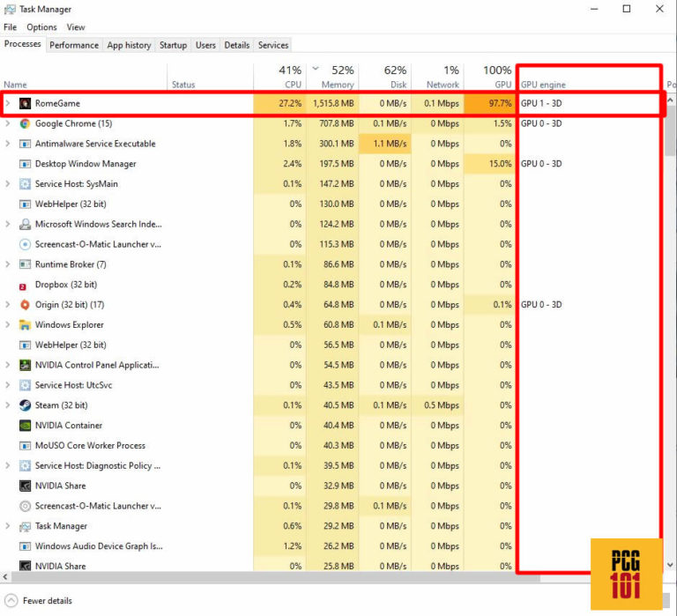Screen dimensions: 677x616
Task: Switch to the App history tab
Action: [129, 45]
